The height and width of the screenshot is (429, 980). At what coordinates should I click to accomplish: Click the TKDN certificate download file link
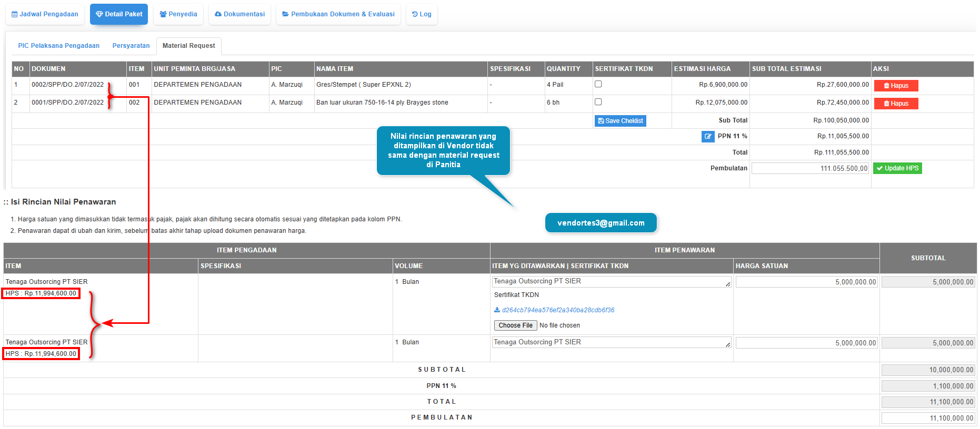[x=557, y=310]
